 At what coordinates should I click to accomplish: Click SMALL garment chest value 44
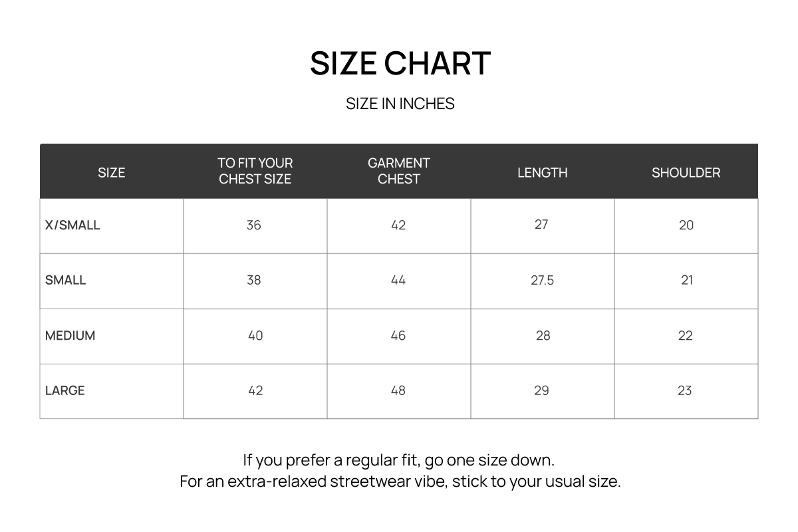point(398,280)
